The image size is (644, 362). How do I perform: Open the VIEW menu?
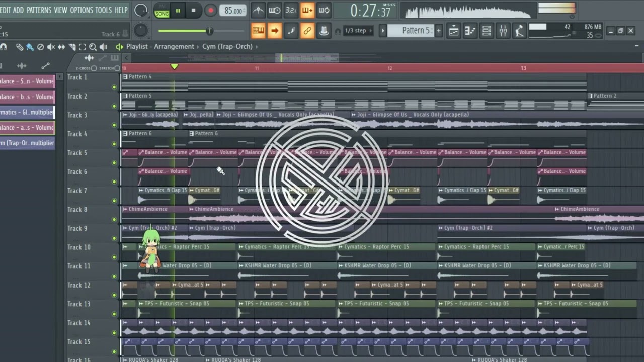coord(60,10)
